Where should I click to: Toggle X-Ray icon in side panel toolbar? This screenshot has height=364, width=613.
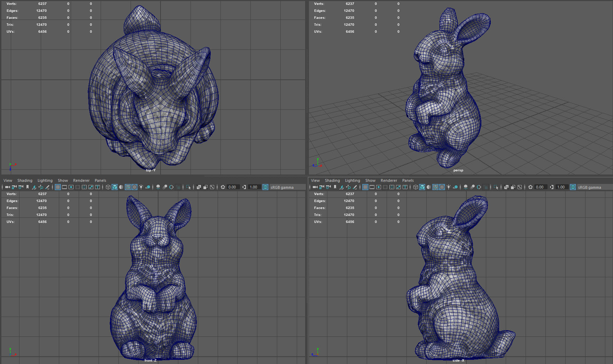[506, 187]
